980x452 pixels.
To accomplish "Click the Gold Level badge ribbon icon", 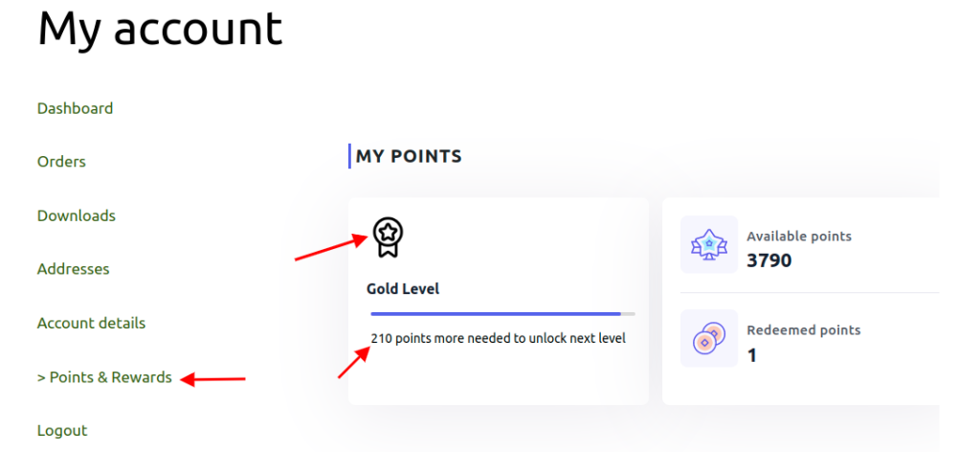I will 388,237.
